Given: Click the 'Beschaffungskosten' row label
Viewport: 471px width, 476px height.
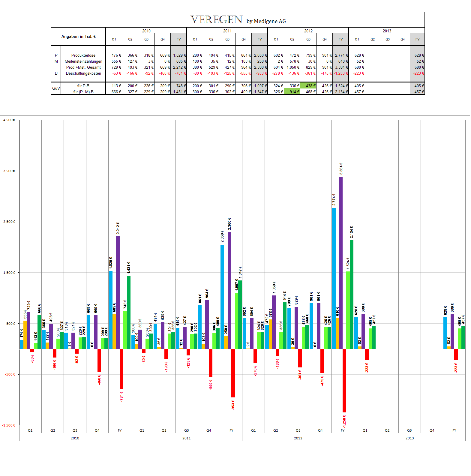Looking at the screenshot, I should [x=83, y=73].
